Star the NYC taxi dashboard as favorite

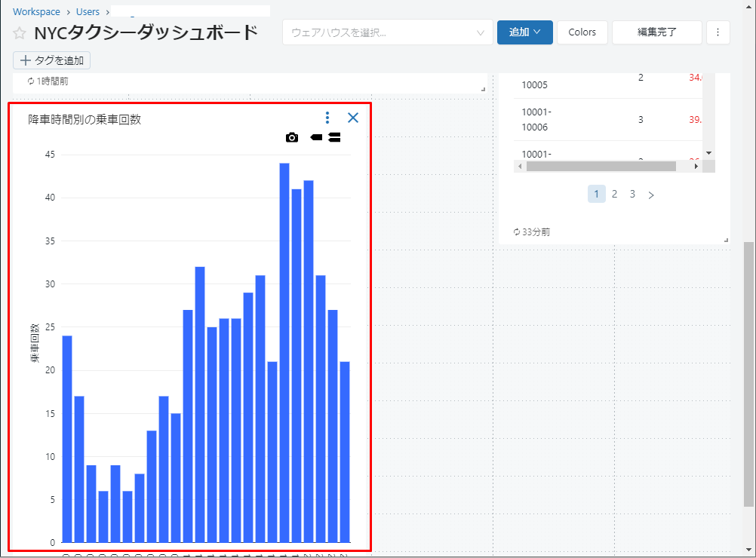tap(20, 33)
